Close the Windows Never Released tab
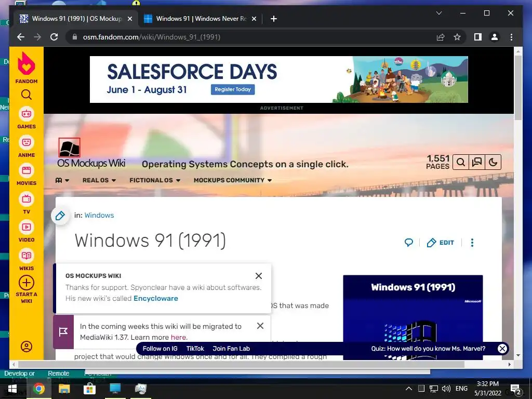 (x=254, y=19)
